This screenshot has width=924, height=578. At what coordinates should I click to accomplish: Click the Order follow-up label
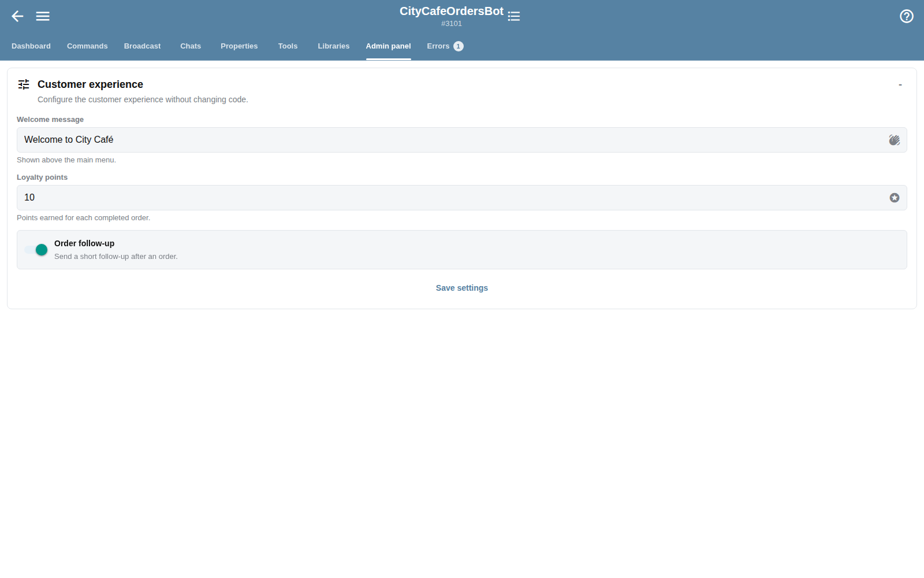84,243
